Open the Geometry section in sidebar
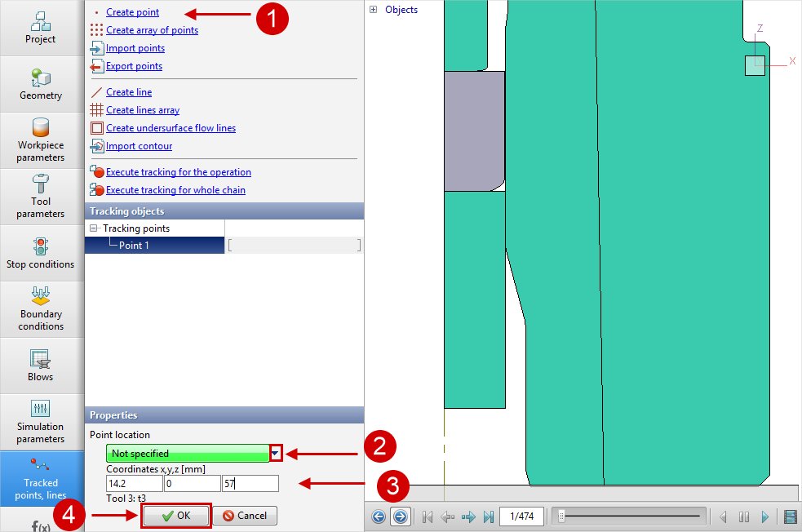 point(41,84)
